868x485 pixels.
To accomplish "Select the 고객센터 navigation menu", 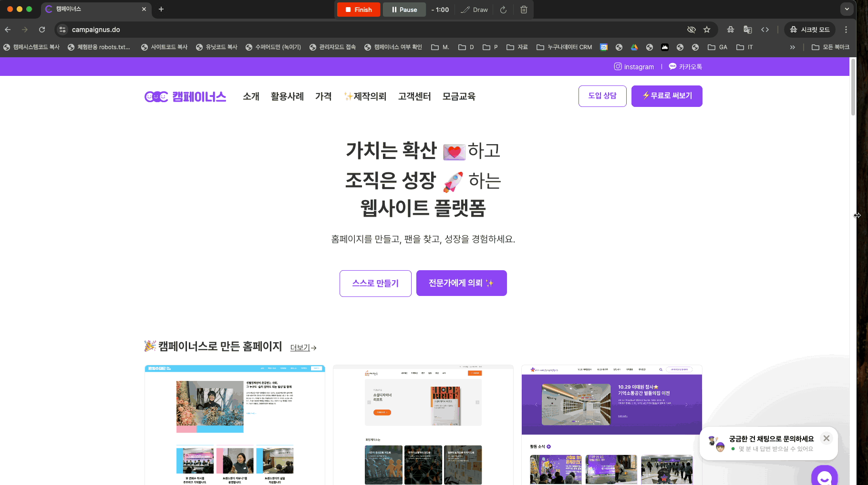I will tap(414, 96).
